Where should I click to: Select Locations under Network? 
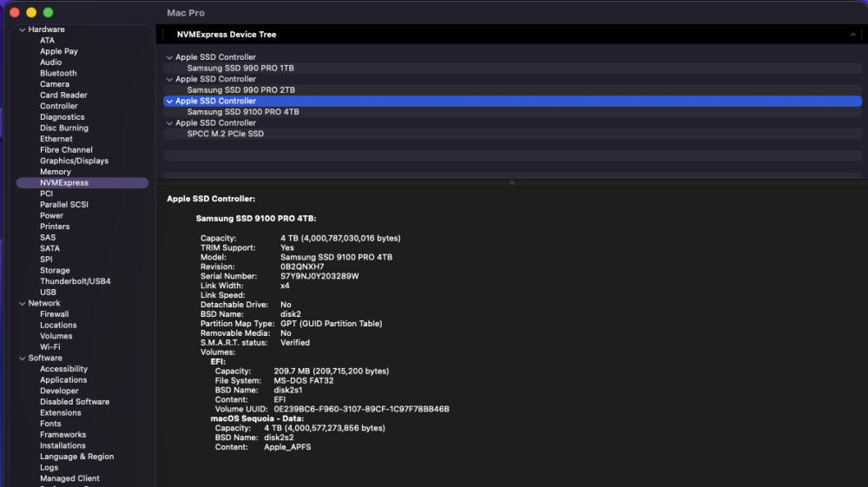click(x=58, y=326)
